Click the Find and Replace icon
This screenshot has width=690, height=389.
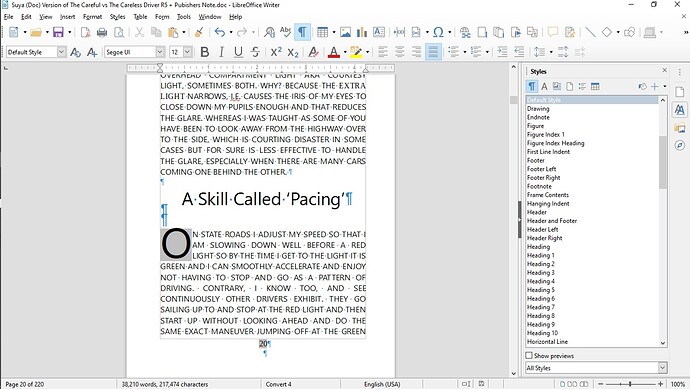tap(269, 32)
